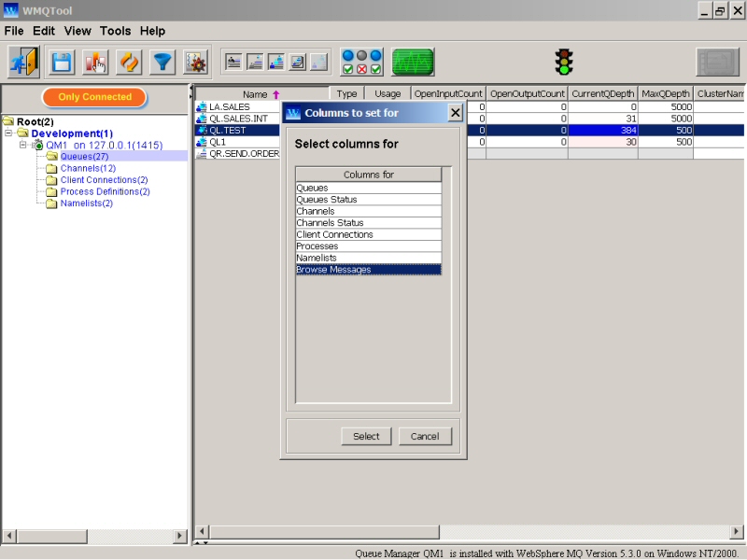Select Channels(12) folder in tree
Screen dimensions: 747x560
click(x=88, y=168)
